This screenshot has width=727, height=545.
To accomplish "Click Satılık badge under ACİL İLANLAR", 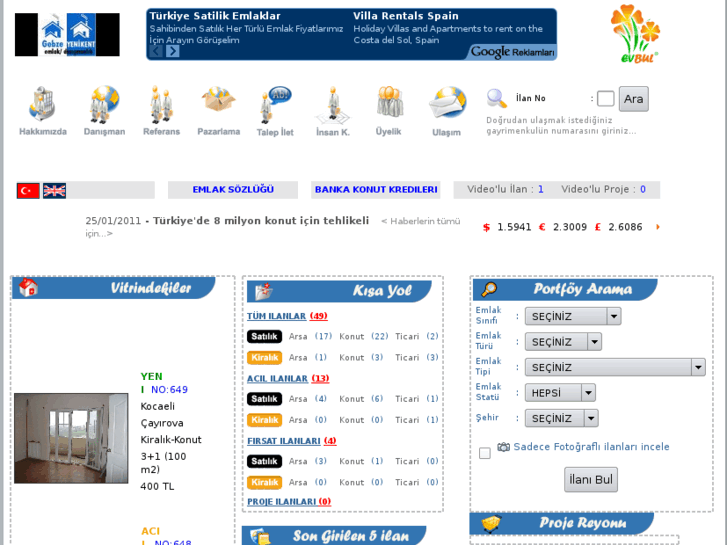I will point(264,399).
